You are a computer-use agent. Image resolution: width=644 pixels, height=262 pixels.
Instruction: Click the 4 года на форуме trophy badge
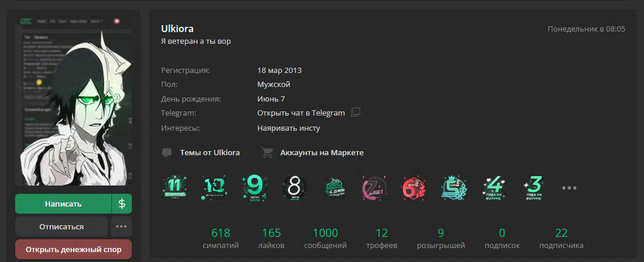[494, 188]
